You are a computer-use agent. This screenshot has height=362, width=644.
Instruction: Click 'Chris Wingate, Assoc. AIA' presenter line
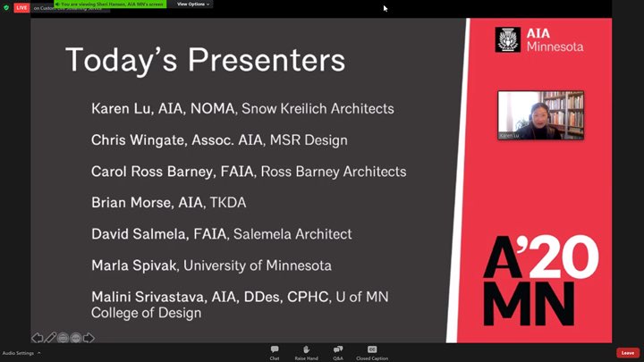pos(219,140)
